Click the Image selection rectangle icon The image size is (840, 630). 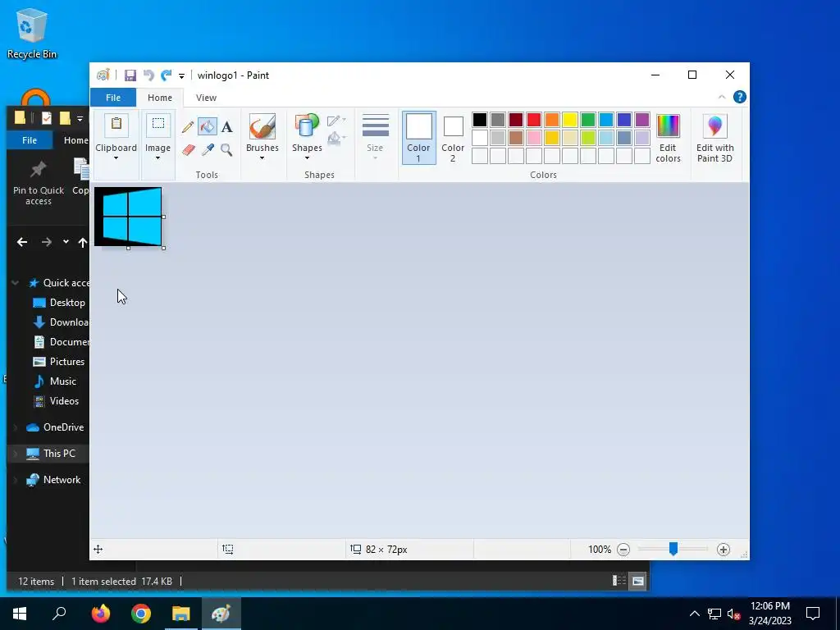158,125
